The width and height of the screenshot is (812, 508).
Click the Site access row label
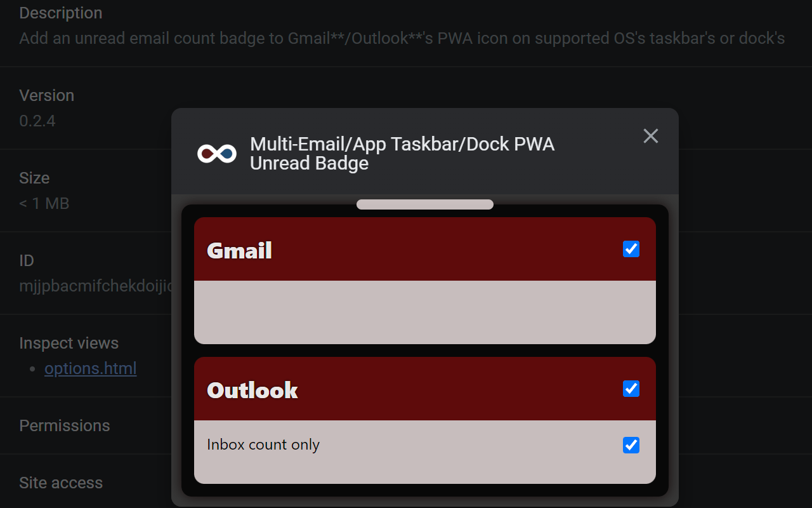pos(61,483)
